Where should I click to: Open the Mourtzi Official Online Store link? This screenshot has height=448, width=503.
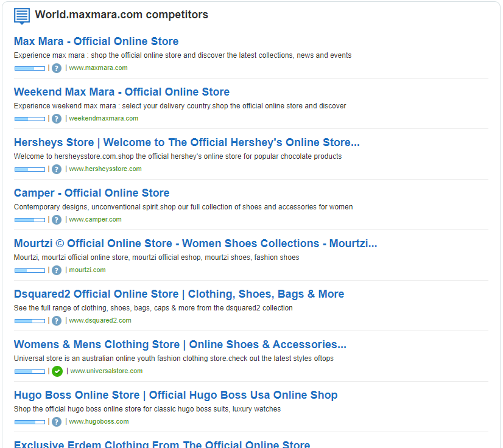[195, 243]
